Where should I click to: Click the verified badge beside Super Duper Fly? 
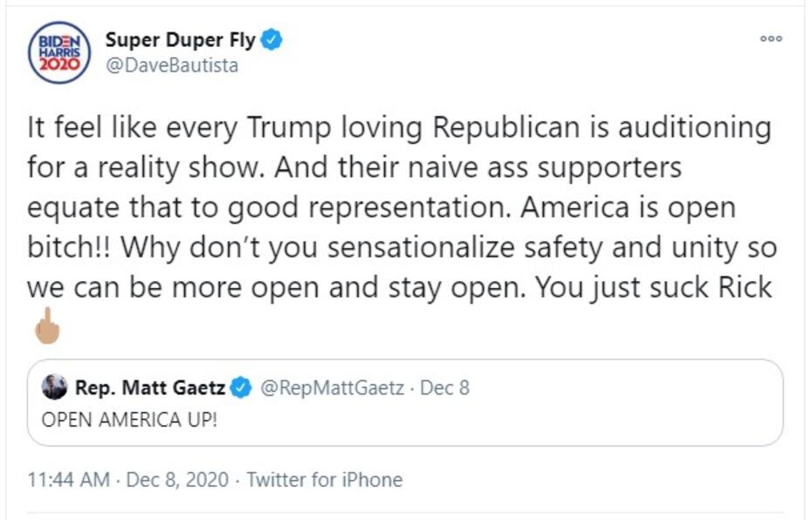coord(272,40)
